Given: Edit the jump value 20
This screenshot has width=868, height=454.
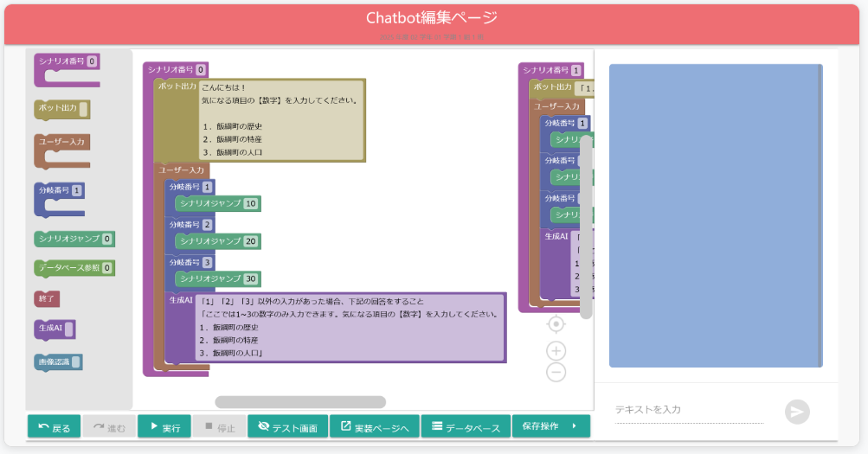Looking at the screenshot, I should 251,241.
